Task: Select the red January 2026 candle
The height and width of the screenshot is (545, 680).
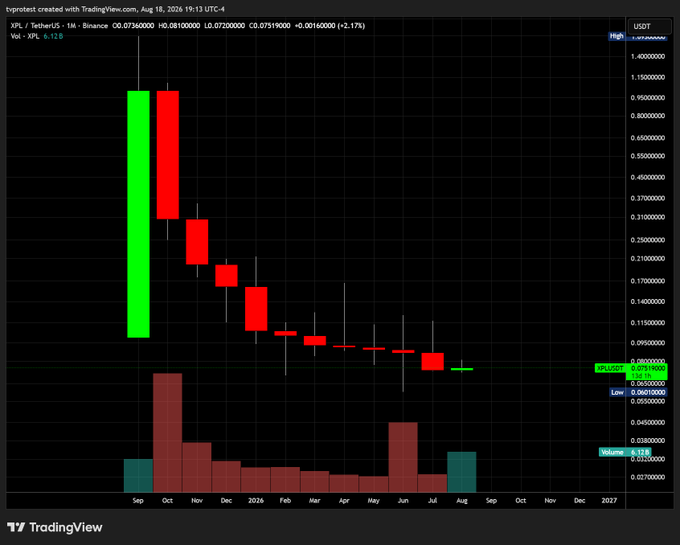Action: click(256, 309)
